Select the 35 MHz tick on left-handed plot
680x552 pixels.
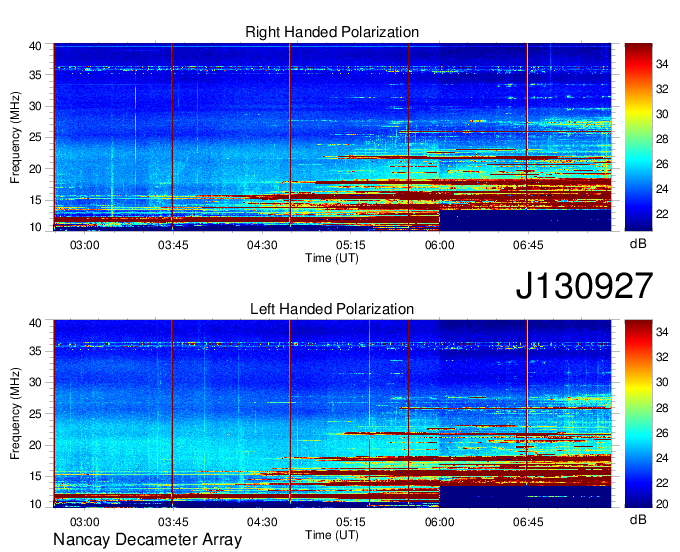(35, 351)
